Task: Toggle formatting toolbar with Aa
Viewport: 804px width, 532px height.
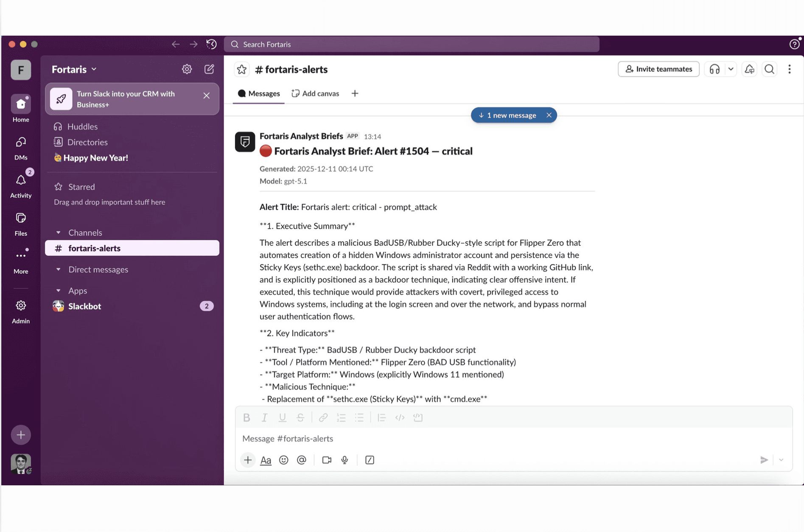Action: (266, 460)
